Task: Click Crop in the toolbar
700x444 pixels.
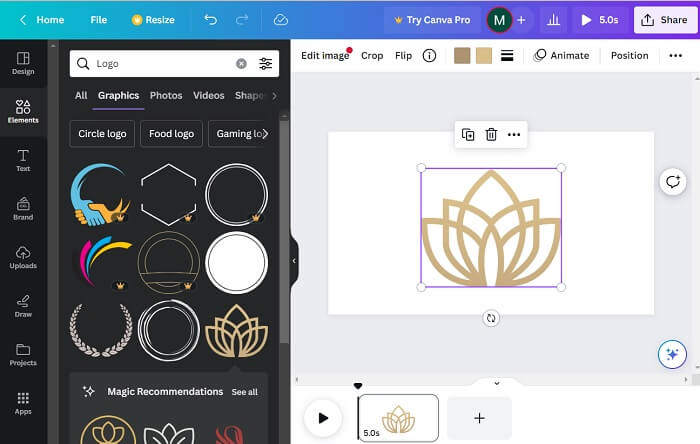Action: pos(372,55)
